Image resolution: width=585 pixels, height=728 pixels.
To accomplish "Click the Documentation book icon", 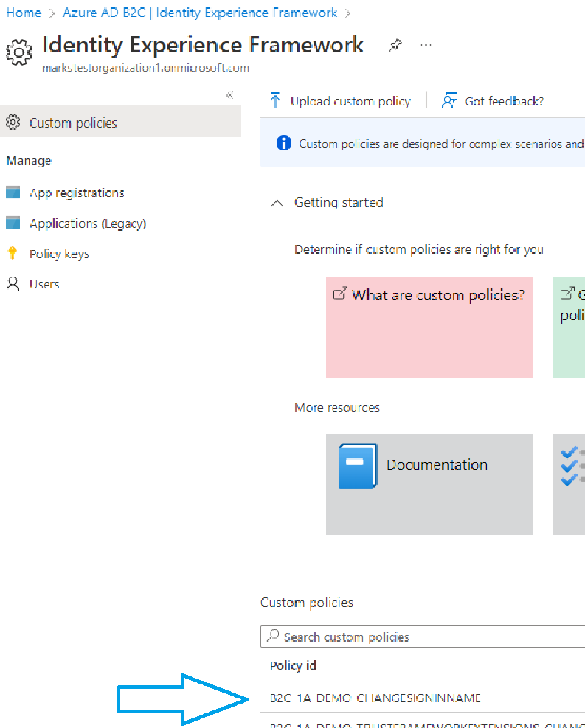I will (x=358, y=466).
